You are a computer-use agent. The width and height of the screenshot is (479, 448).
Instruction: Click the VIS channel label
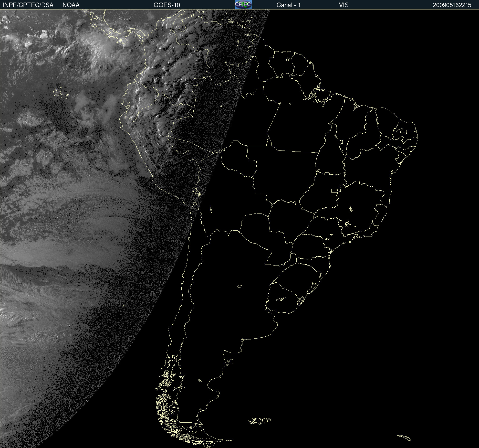point(344,5)
